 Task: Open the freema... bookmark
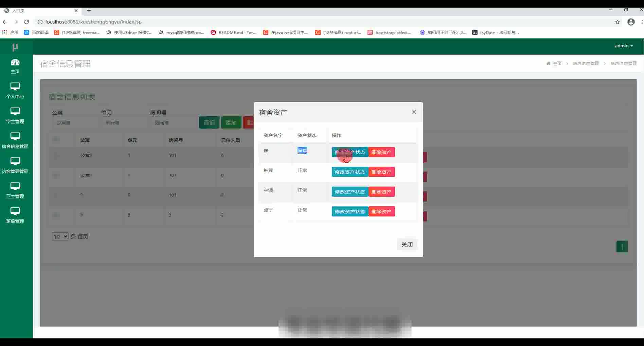(x=77, y=32)
